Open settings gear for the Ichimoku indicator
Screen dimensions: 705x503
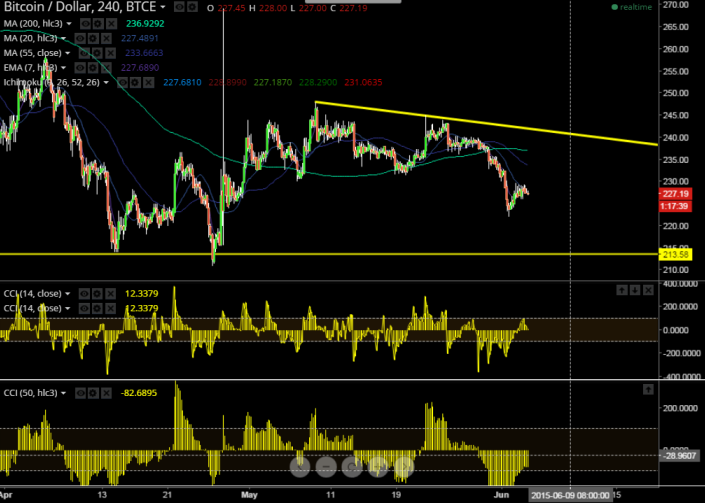point(135,83)
